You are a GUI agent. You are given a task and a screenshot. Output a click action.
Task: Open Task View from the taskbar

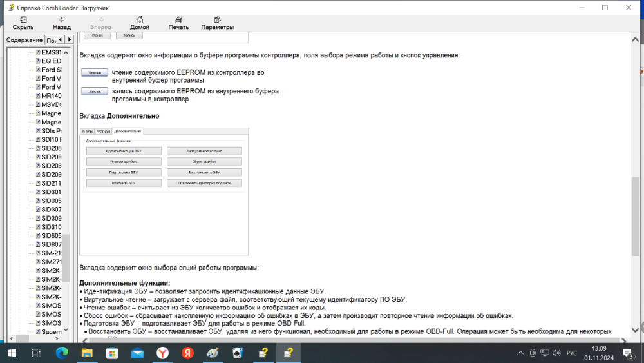[36, 353]
